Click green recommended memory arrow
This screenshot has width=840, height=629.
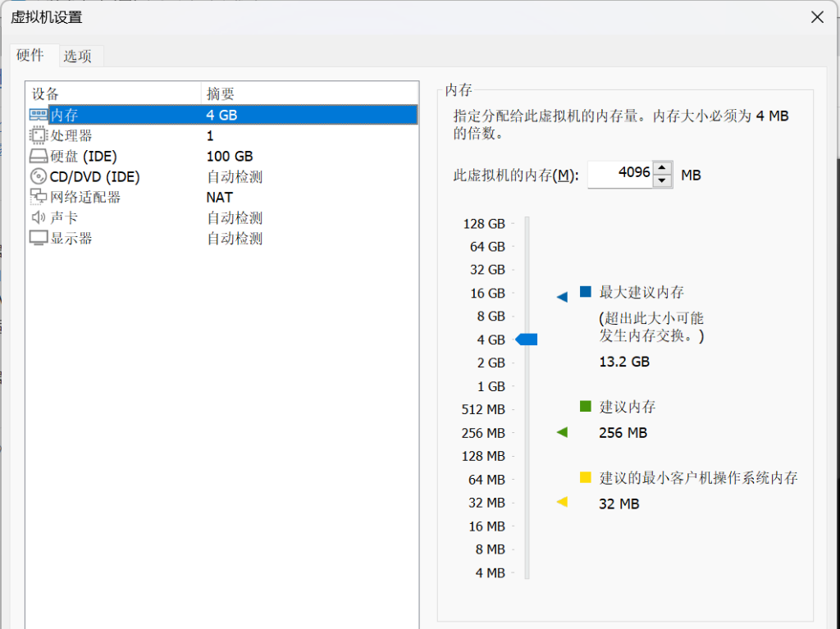pos(562,432)
